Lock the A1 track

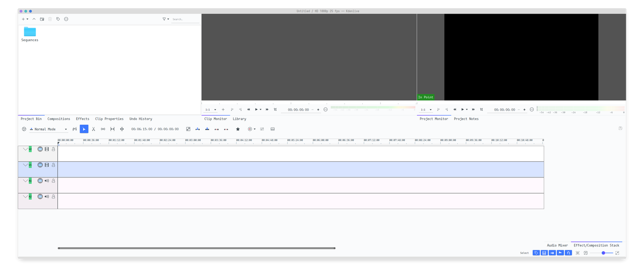click(x=53, y=180)
